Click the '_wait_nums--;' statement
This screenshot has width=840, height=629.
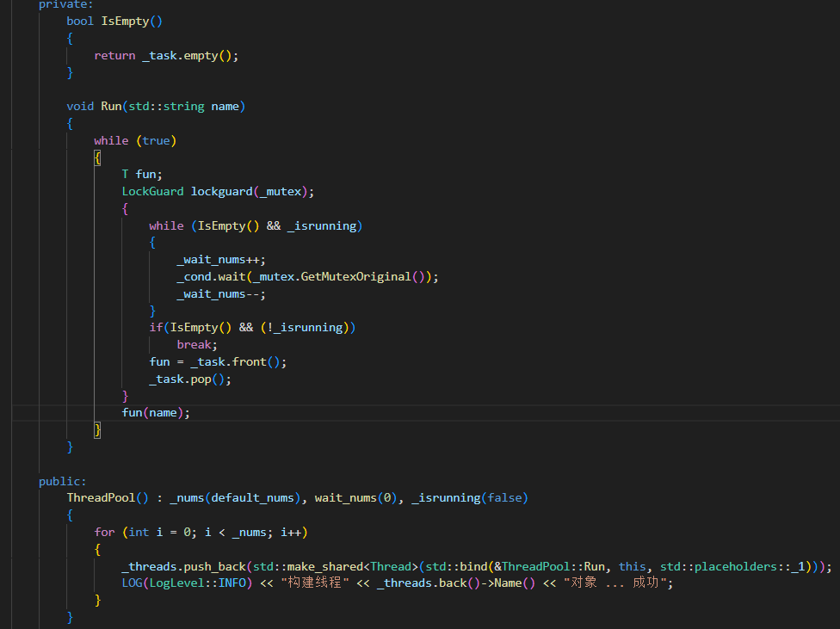tap(221, 294)
